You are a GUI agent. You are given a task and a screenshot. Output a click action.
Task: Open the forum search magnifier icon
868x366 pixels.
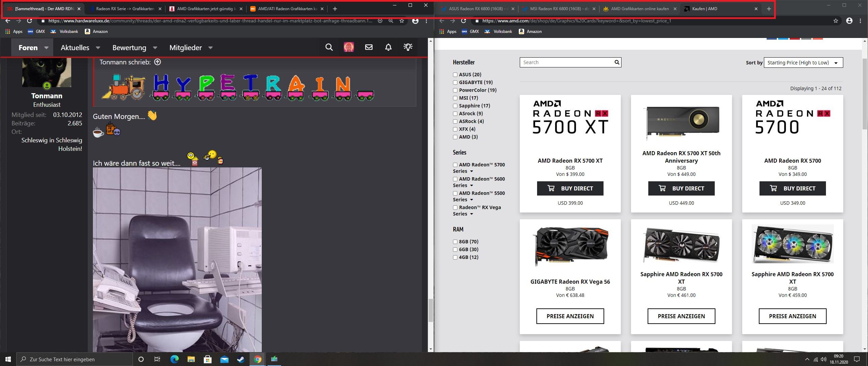click(x=329, y=47)
